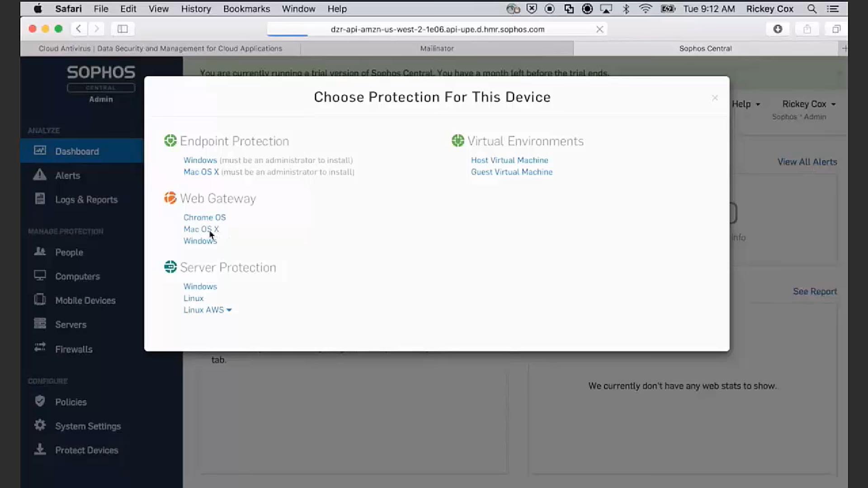Toggle the Safari sidebar button
868x488 pixels.
click(x=123, y=29)
